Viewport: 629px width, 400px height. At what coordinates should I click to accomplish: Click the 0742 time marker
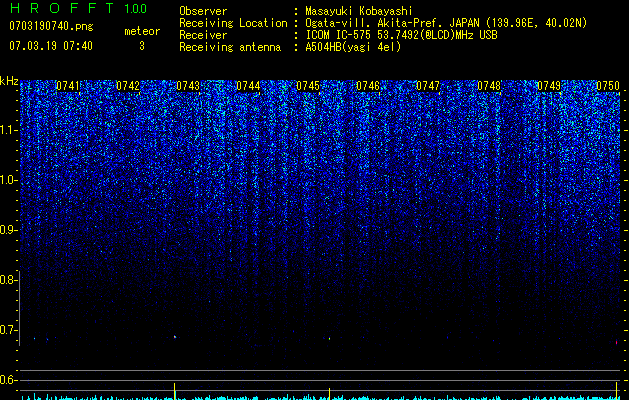(128, 86)
